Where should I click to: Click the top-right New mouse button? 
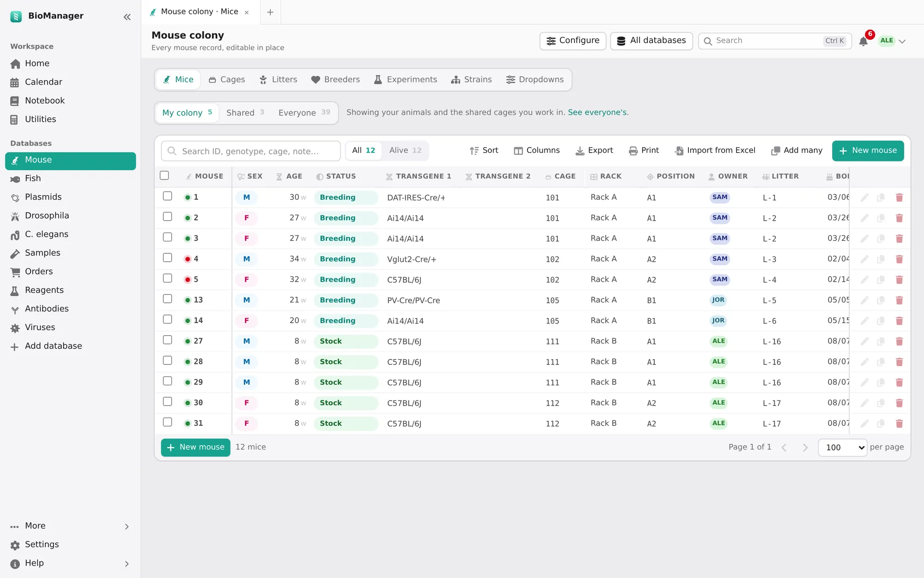point(868,151)
